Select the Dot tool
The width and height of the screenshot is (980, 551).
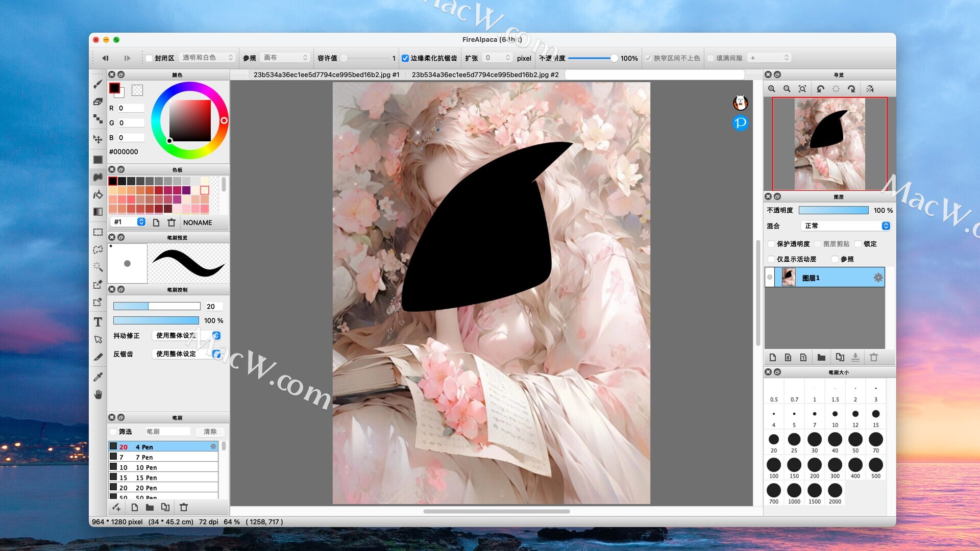[x=98, y=119]
